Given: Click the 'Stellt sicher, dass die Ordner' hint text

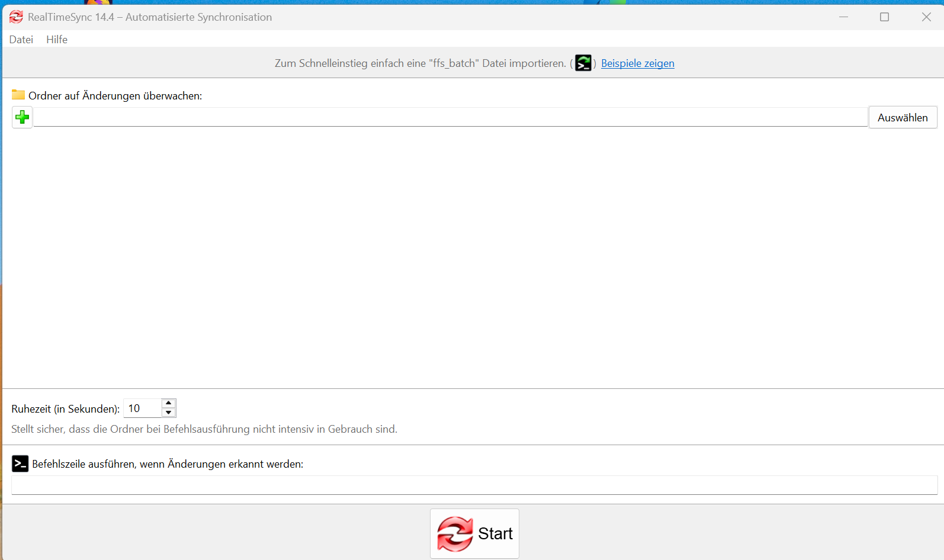Looking at the screenshot, I should coord(204,429).
